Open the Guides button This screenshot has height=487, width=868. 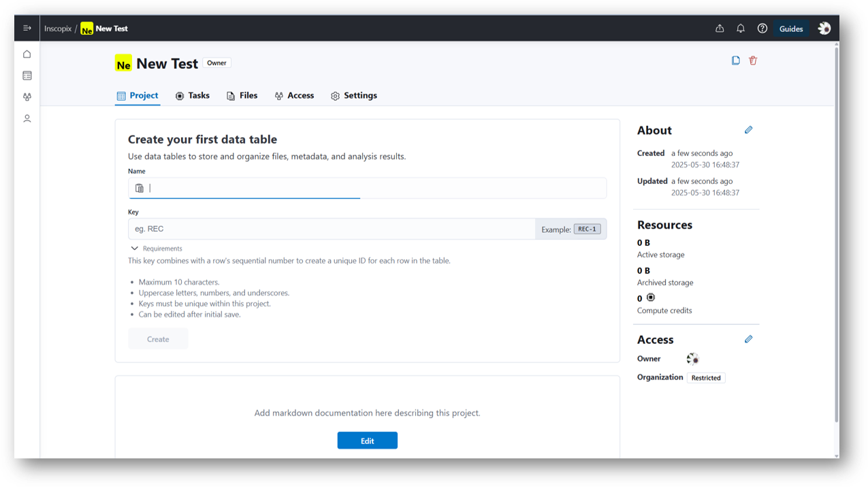pos(791,29)
